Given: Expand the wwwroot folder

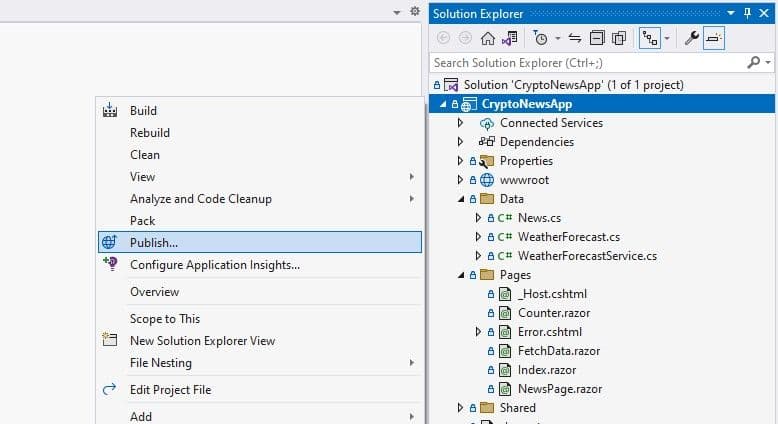Looking at the screenshot, I should pyautogui.click(x=460, y=180).
